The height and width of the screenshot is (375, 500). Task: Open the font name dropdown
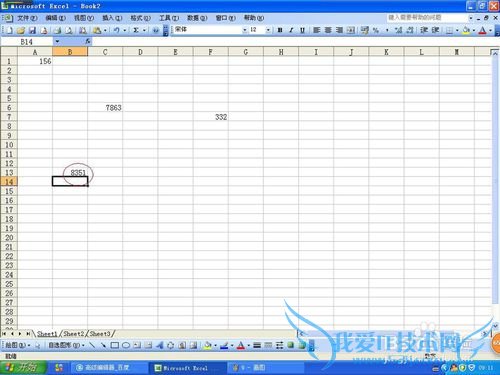245,30
